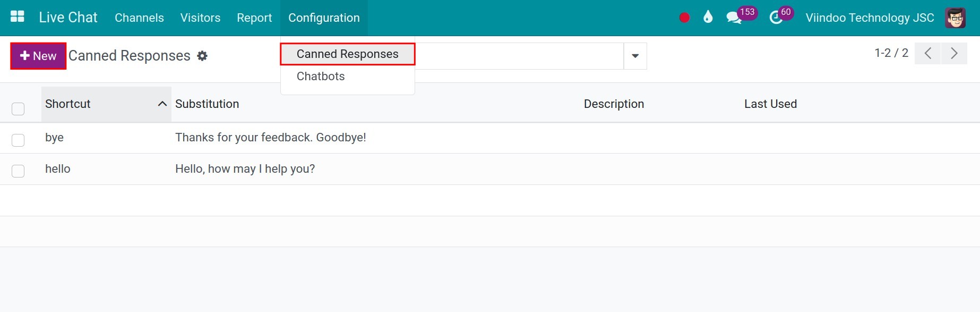Screen dimensions: 980x312
Task: Click gear icon beside Canned Responses title
Action: coord(202,56)
